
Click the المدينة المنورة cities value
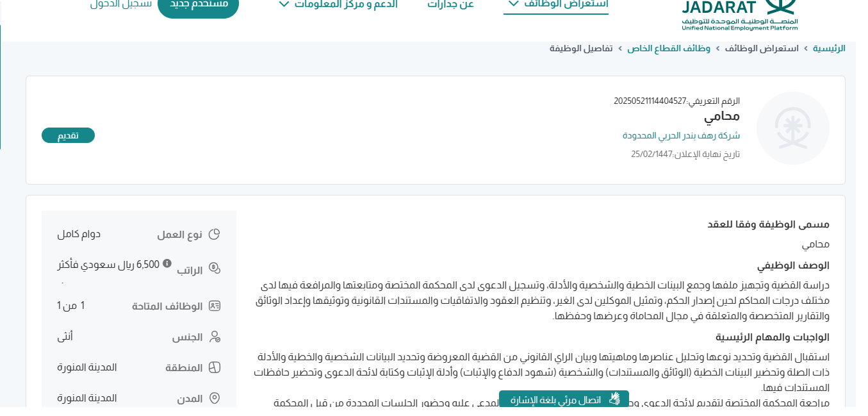87,398
